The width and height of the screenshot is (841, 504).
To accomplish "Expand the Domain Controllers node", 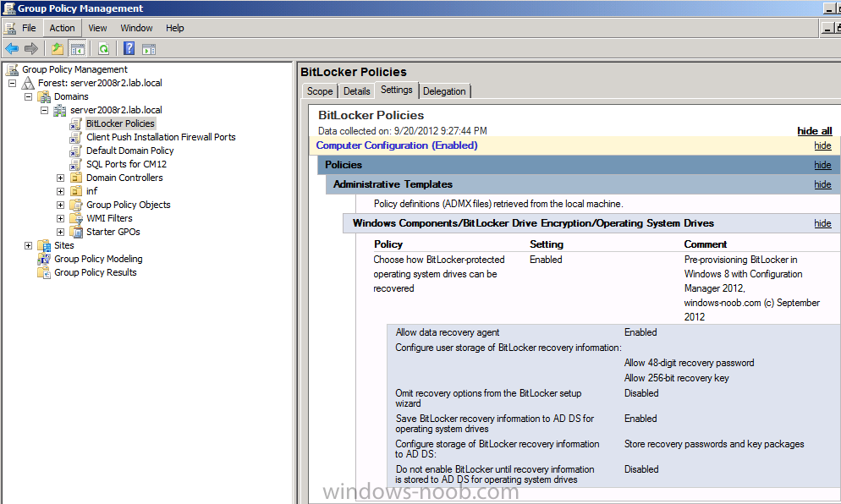I will (61, 178).
